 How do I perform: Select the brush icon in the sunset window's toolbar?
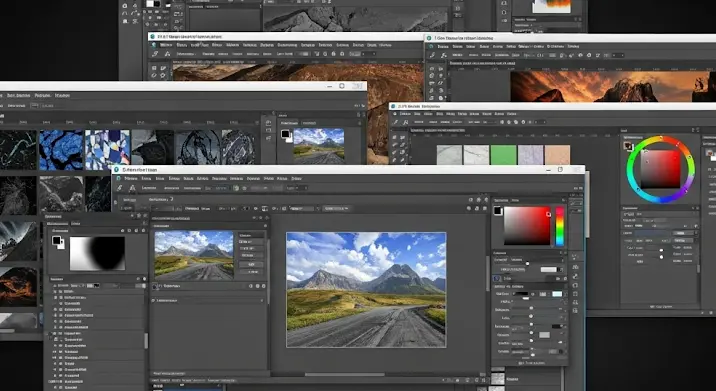(432, 55)
